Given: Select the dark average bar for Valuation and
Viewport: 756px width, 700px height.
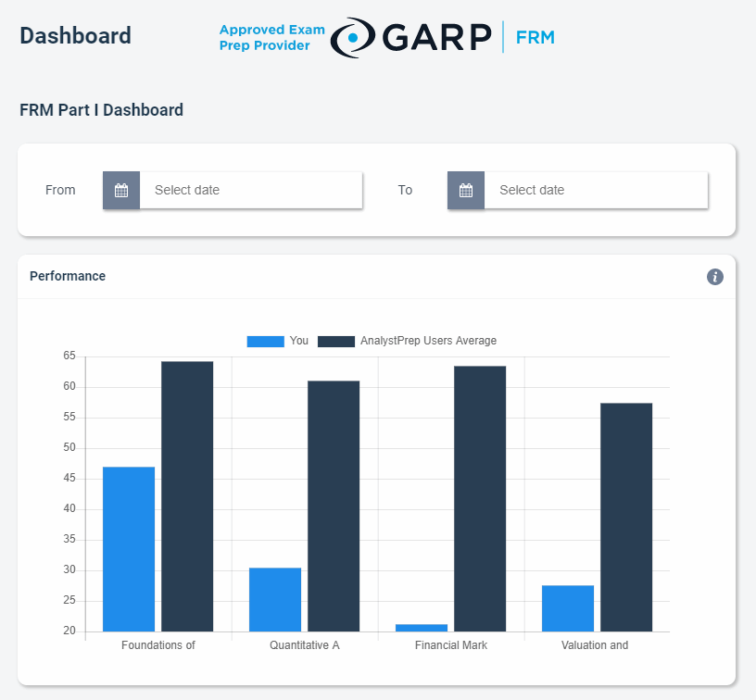Looking at the screenshot, I should coord(626,517).
